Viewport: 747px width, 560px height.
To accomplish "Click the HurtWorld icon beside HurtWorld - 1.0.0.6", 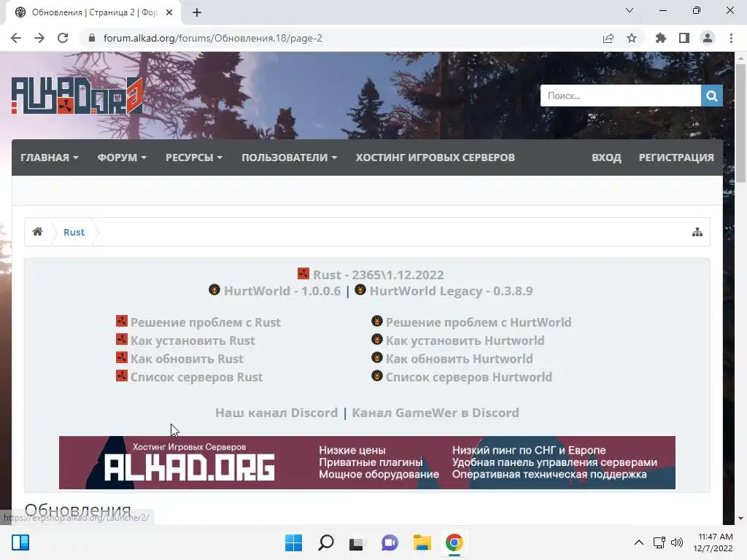I will coord(214,289).
